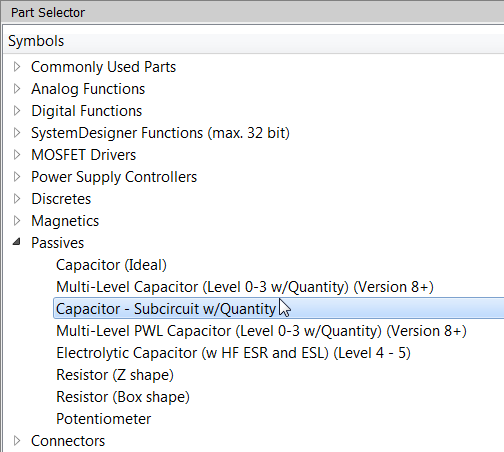The height and width of the screenshot is (452, 504).
Task: Expand Power Supply Controllers arrow
Action: 17,177
